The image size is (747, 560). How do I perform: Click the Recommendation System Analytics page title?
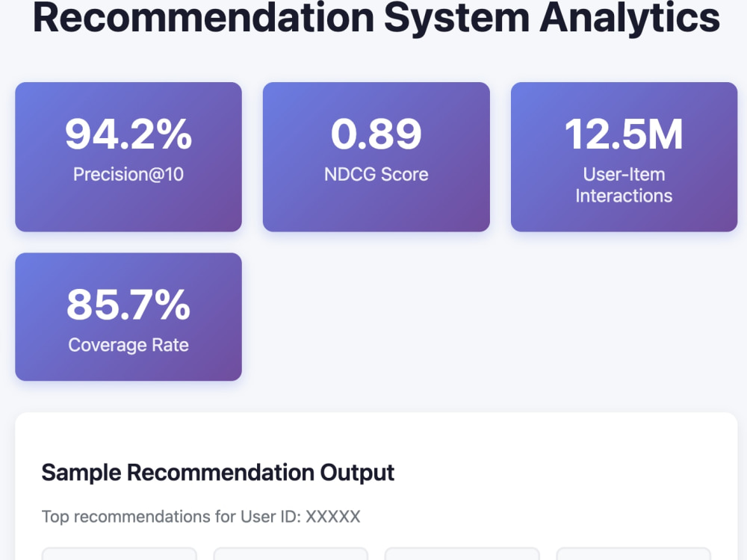[x=376, y=18]
